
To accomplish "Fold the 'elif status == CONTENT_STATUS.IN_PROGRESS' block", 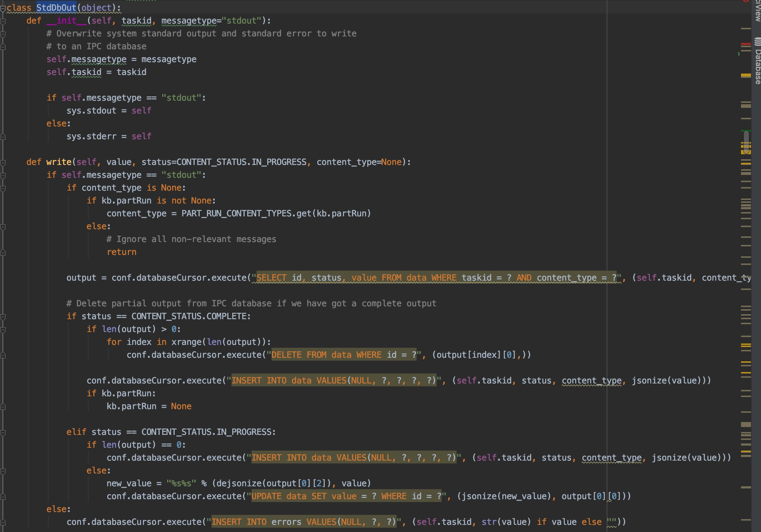I will point(3,432).
